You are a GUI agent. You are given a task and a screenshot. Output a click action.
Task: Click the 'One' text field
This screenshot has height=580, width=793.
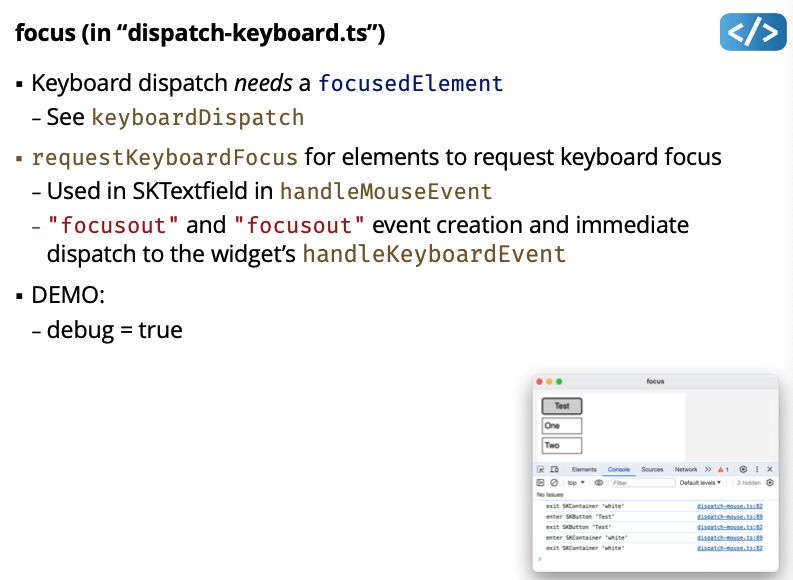(562, 426)
